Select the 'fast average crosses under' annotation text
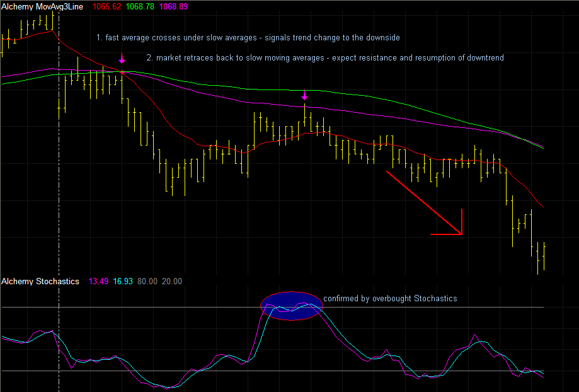The image size is (579, 392). [x=248, y=38]
